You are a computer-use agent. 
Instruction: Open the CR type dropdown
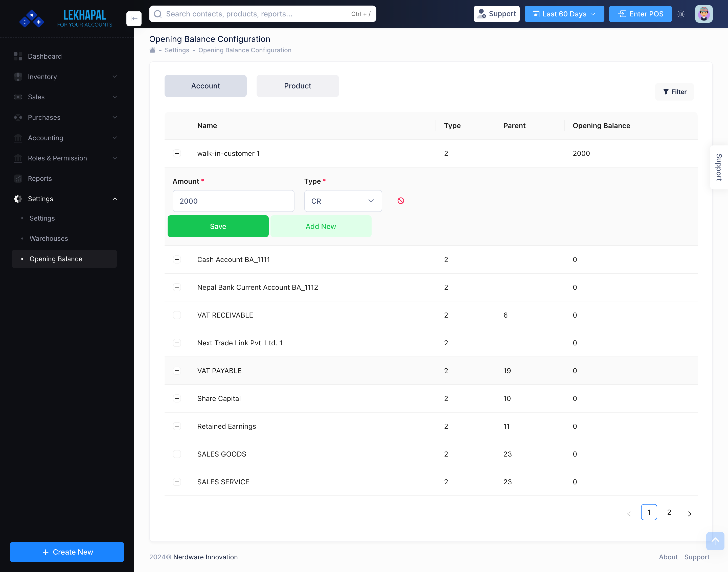click(343, 201)
